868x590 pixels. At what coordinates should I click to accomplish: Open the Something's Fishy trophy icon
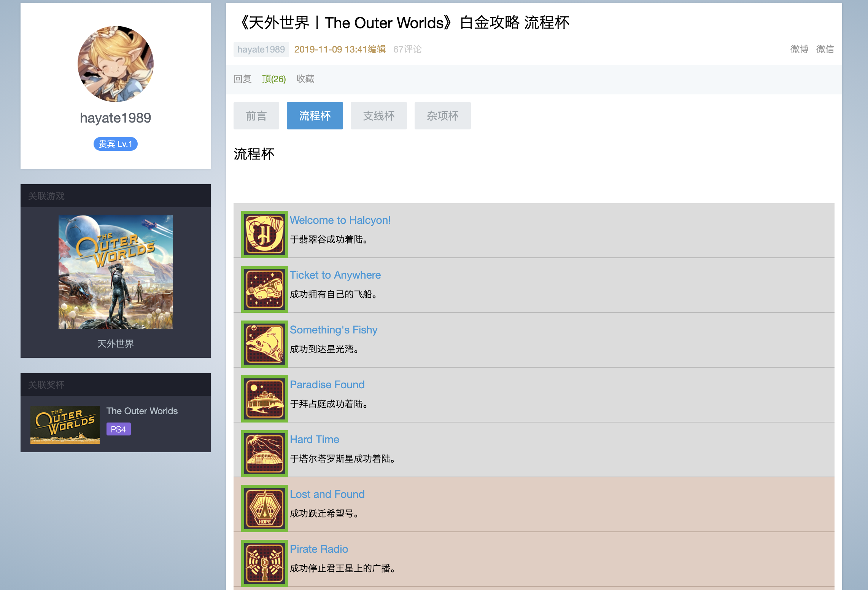(x=265, y=344)
